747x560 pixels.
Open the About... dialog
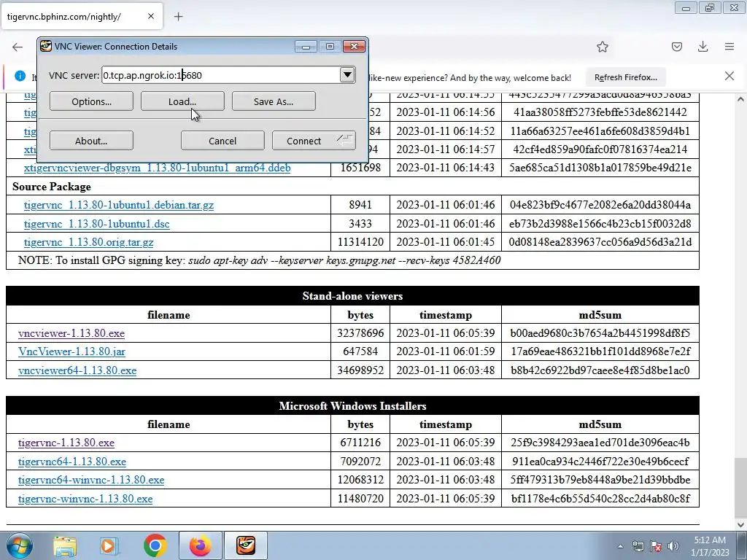(91, 141)
